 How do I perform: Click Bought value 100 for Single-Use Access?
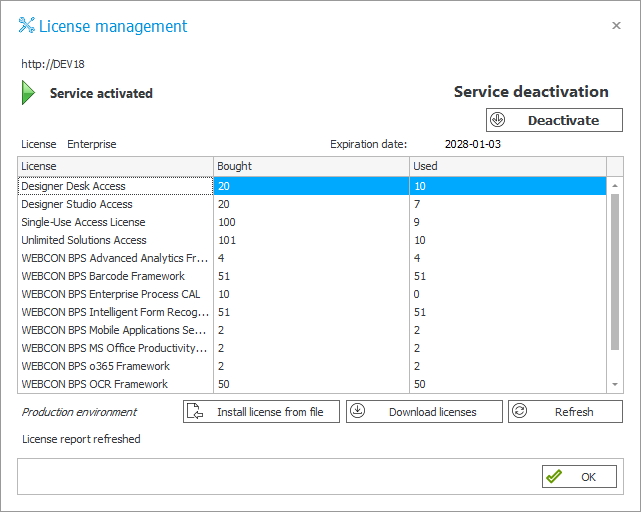[x=226, y=222]
